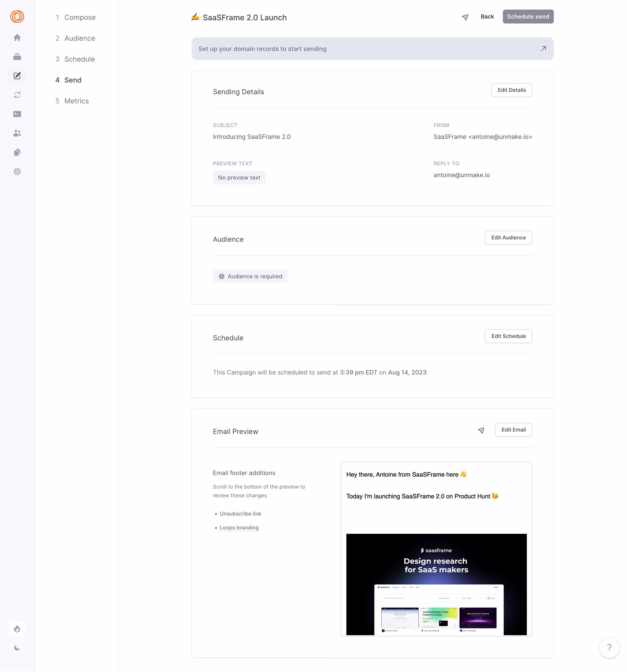The height and width of the screenshot is (672, 627).
Task: Click the Audience is required warning
Action: point(250,277)
